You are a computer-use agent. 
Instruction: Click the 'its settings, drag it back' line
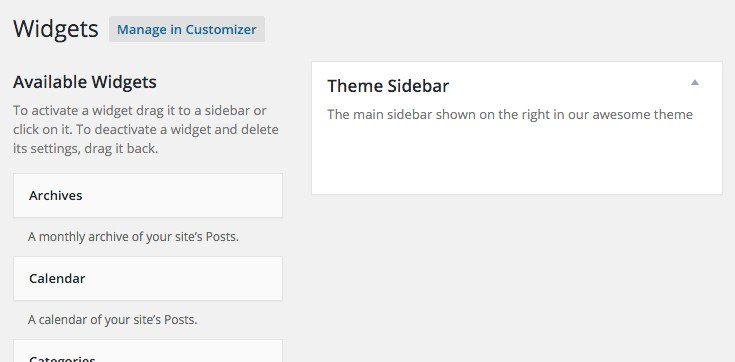85,150
